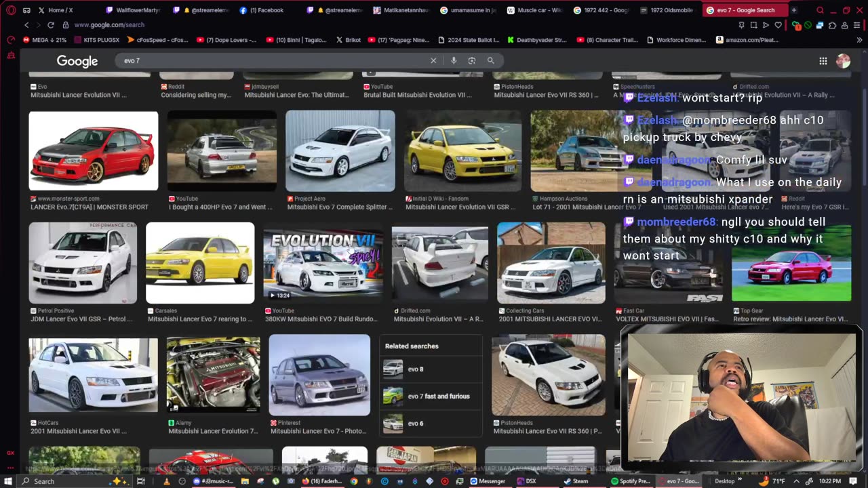Viewport: 868px width, 488px height.
Task: Open the red Monster Sport Evo 7 image
Action: click(94, 151)
